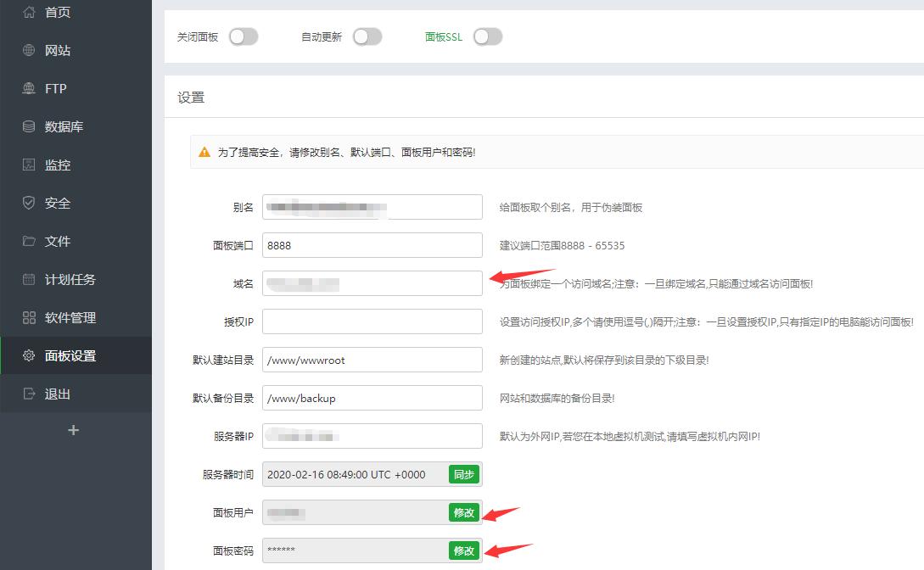Click 修改 button for 面板用户
Screen dimensions: 924x570
464,513
